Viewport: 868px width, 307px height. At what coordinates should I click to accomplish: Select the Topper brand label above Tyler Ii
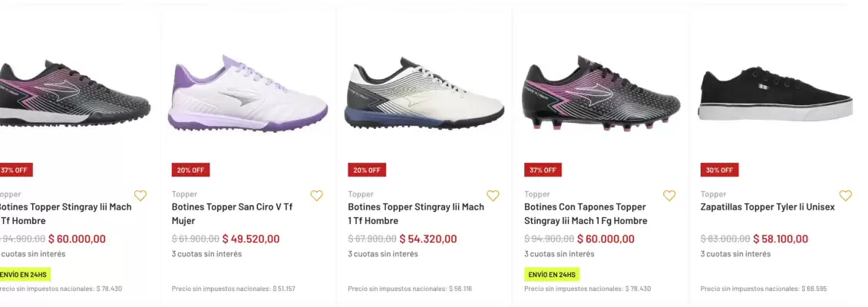(x=713, y=194)
